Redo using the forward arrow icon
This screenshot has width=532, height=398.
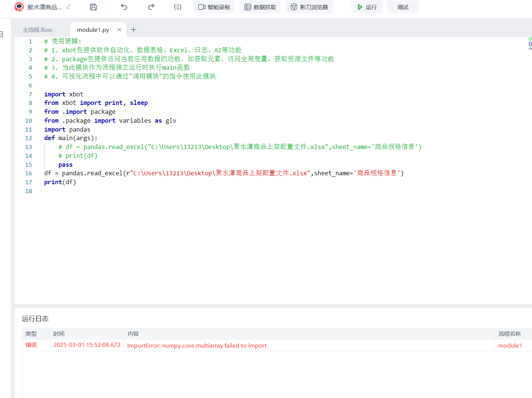point(151,7)
